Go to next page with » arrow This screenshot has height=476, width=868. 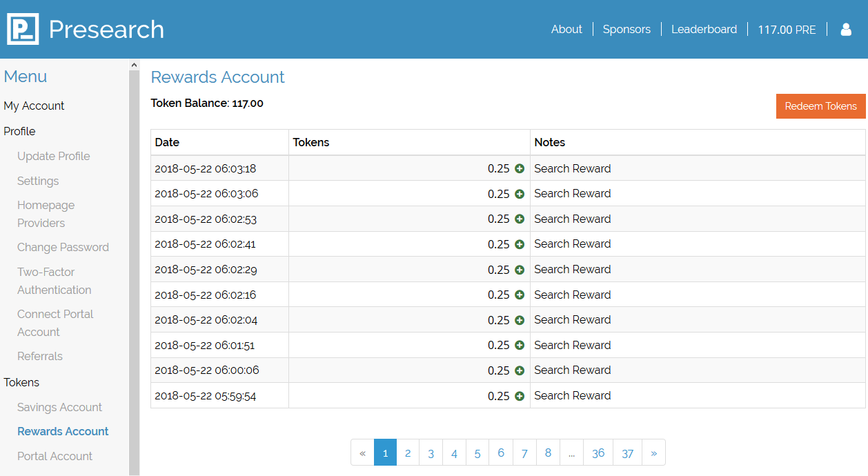(653, 453)
